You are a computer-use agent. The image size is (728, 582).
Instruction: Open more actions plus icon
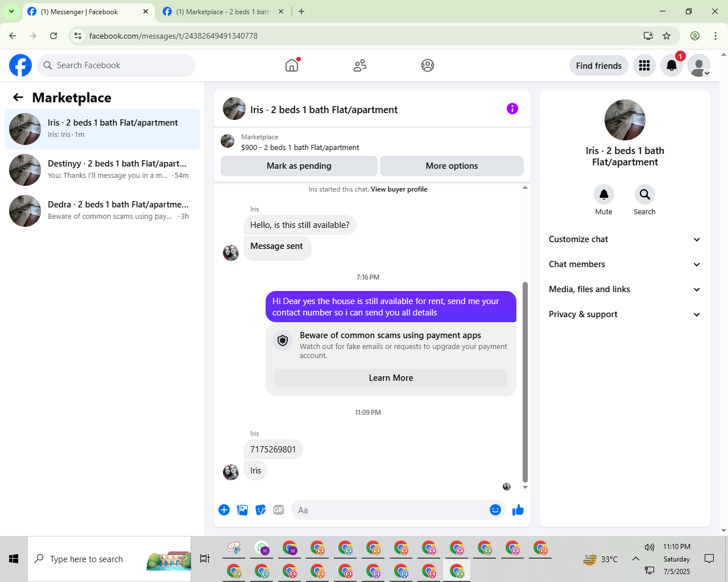pos(224,510)
